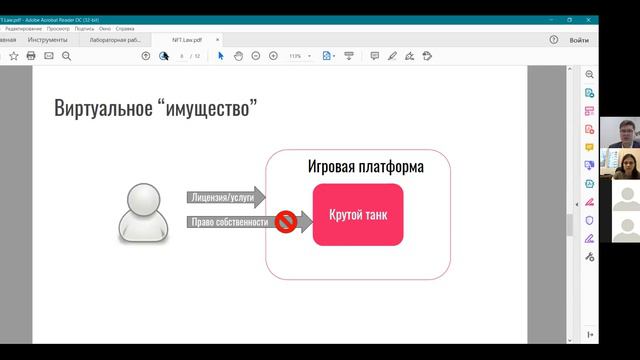Open Organize Pages tool in sidebar
This screenshot has height=360, width=640.
(x=589, y=111)
